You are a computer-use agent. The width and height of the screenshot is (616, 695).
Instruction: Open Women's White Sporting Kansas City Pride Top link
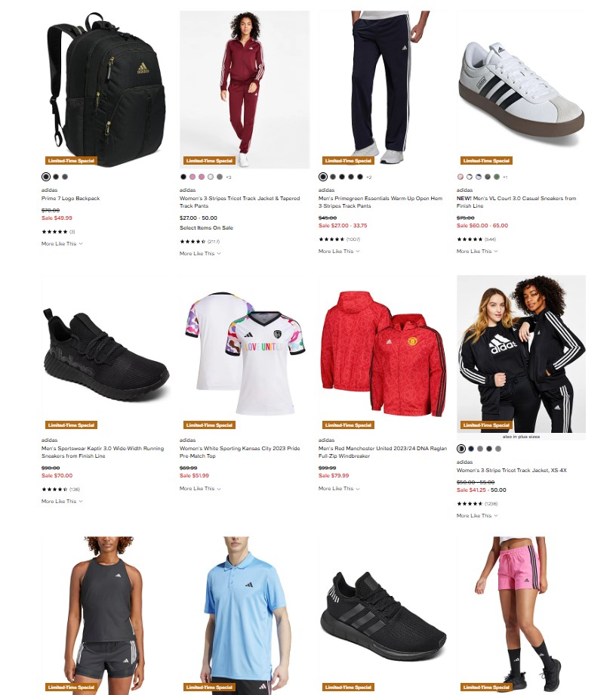[239, 452]
